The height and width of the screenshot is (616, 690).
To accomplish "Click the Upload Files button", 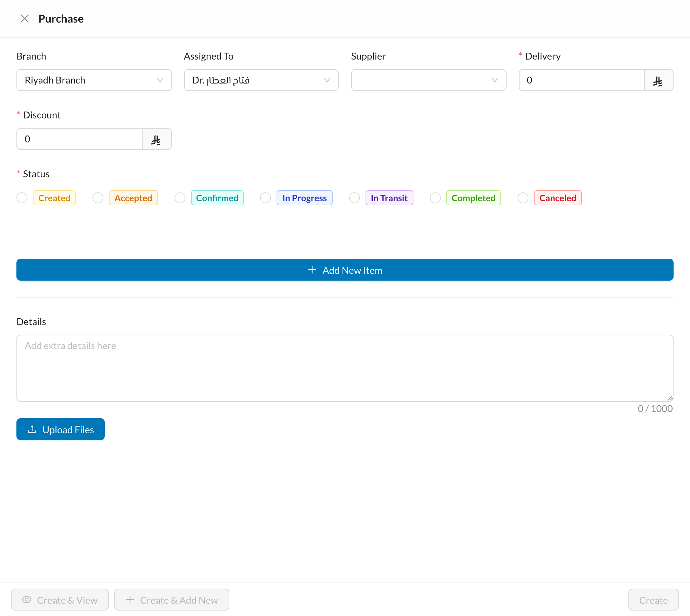I will [61, 429].
